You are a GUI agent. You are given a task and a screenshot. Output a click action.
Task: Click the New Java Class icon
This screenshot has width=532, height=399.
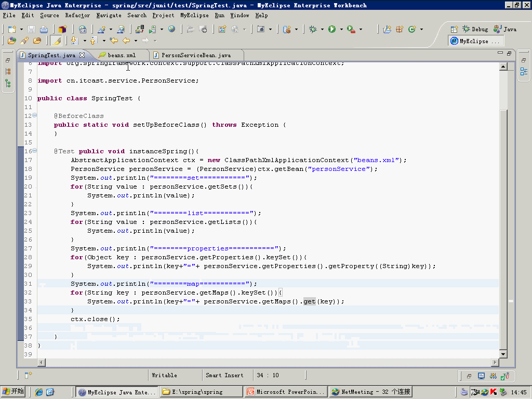point(412,30)
